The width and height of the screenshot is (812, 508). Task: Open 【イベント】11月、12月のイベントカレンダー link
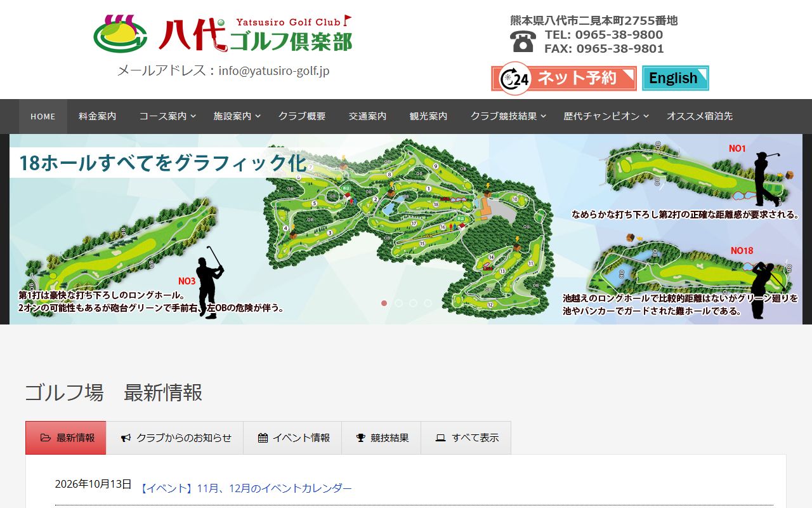point(246,488)
